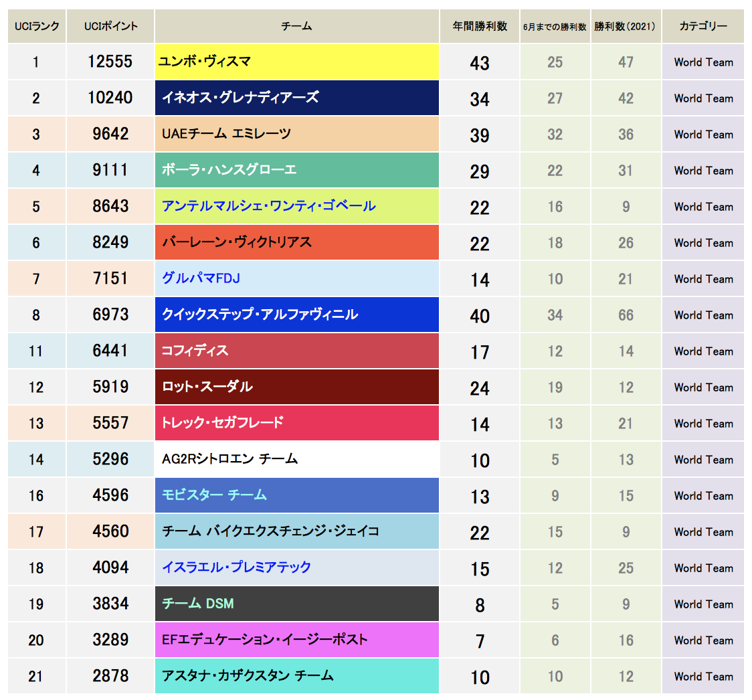This screenshot has height=700, width=752.
Task: Open the アンテルマルシェ・ワンティ・ゴベール link
Action: click(268, 206)
